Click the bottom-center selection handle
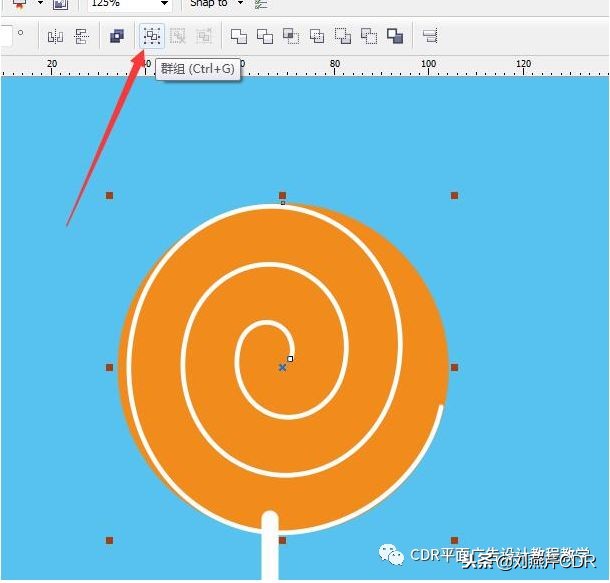This screenshot has height=583, width=610. click(283, 540)
